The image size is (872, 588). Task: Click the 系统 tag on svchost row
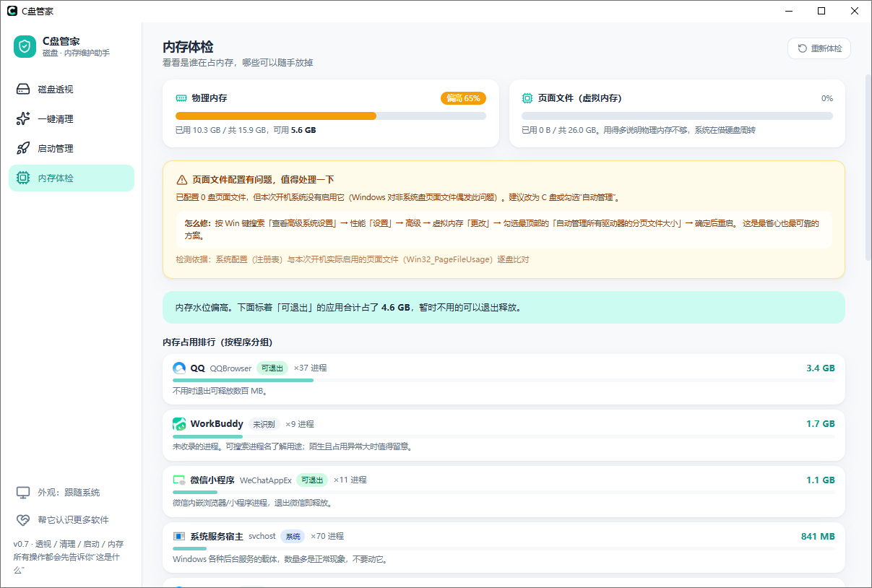pos(293,536)
